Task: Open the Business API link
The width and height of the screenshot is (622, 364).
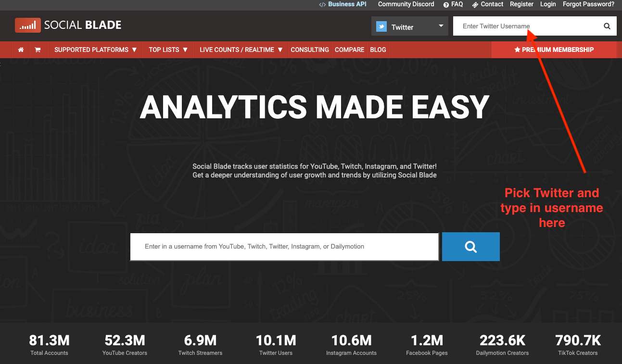Action: [343, 4]
